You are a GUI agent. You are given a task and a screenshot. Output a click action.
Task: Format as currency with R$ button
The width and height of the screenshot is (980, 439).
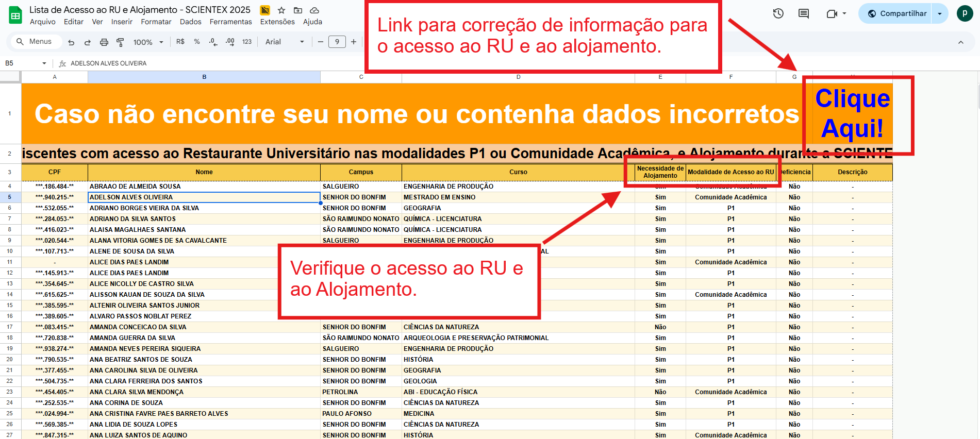(180, 42)
